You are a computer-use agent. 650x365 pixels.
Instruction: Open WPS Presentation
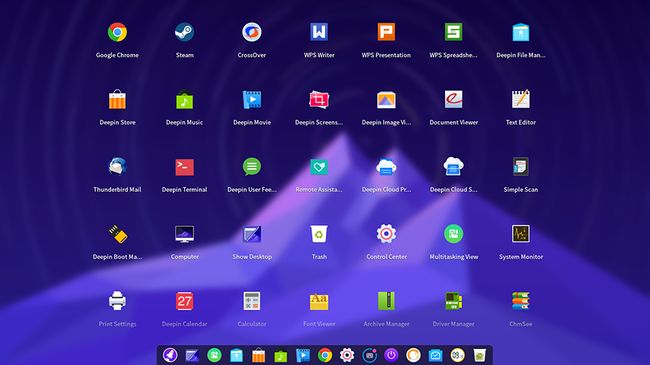pyautogui.click(x=386, y=32)
